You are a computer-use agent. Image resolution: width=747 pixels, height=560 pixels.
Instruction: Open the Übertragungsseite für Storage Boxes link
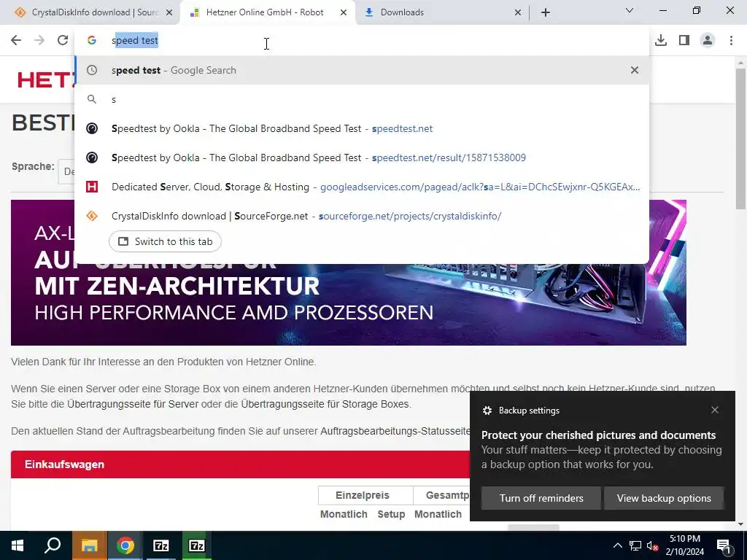[x=325, y=404]
